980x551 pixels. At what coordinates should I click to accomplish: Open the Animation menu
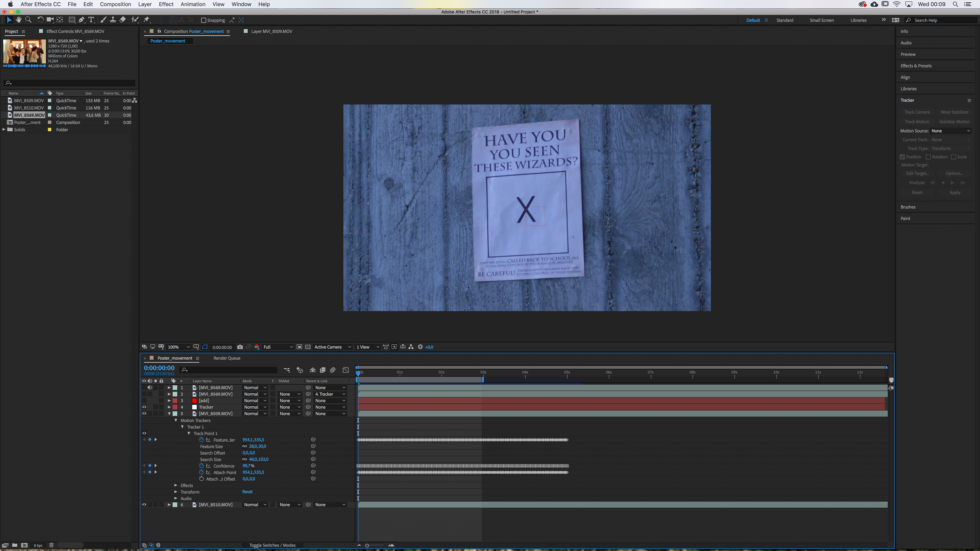coord(192,4)
